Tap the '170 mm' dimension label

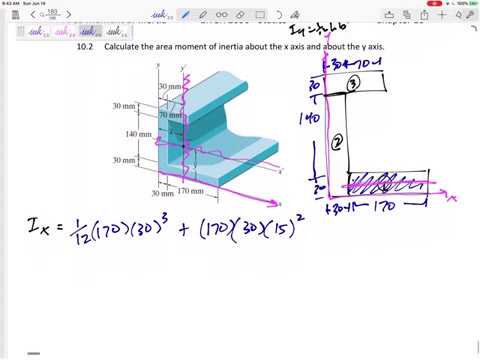click(190, 191)
